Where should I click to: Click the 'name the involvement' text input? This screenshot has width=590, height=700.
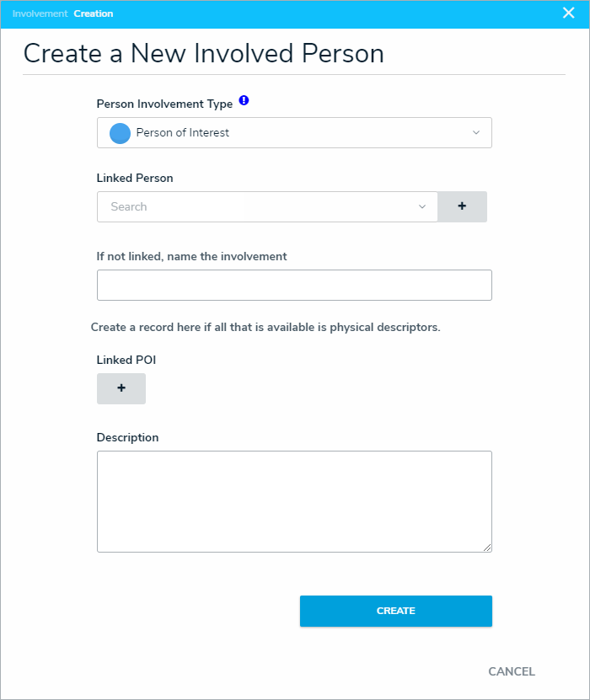294,286
